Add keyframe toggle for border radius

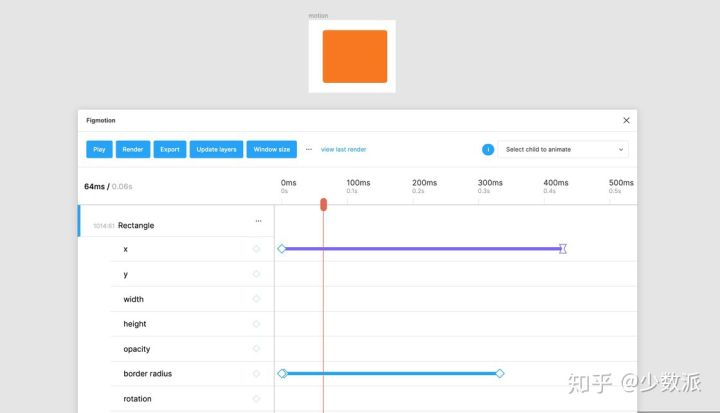(256, 373)
